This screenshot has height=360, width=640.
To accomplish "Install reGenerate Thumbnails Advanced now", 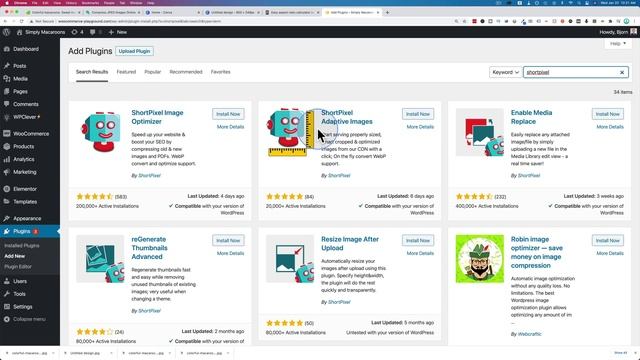I will click(x=228, y=240).
